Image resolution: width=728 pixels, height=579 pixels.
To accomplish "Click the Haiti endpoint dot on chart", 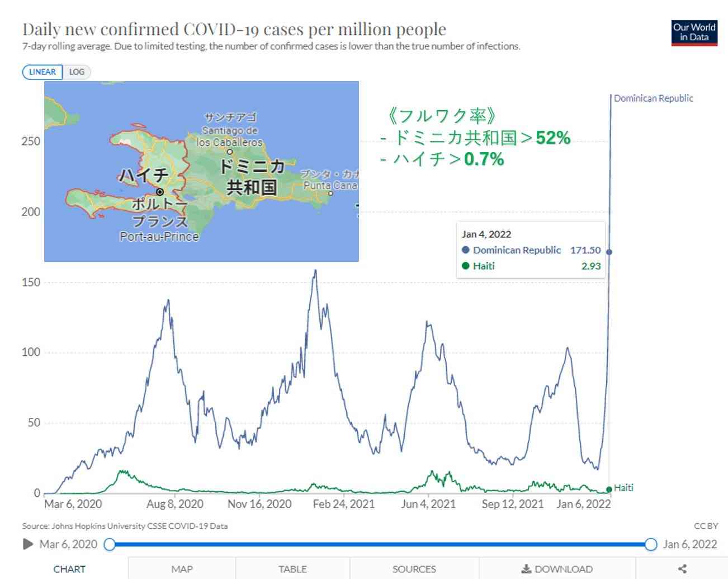I will [609, 489].
